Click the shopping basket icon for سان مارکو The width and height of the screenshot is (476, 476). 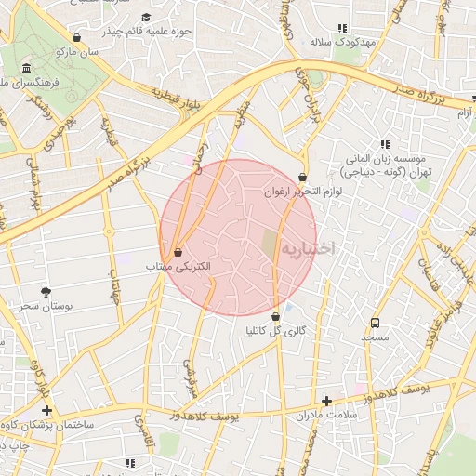tap(76, 38)
